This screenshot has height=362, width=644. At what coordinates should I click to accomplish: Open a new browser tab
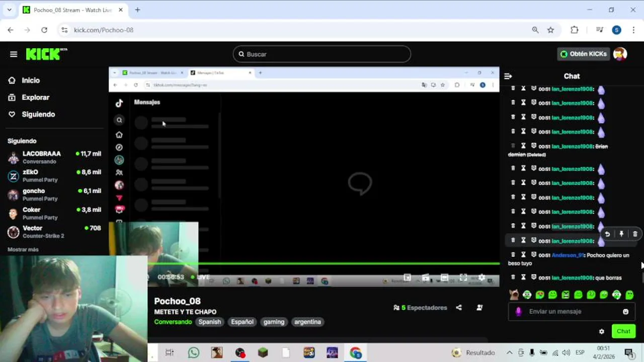pos(137,10)
